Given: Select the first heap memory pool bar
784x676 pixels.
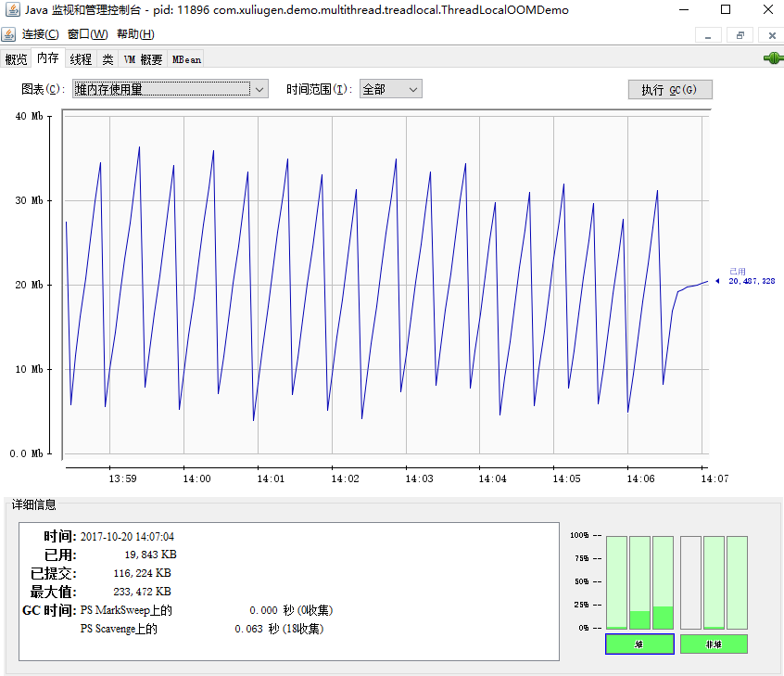Looking at the screenshot, I should pyautogui.click(x=616, y=582).
